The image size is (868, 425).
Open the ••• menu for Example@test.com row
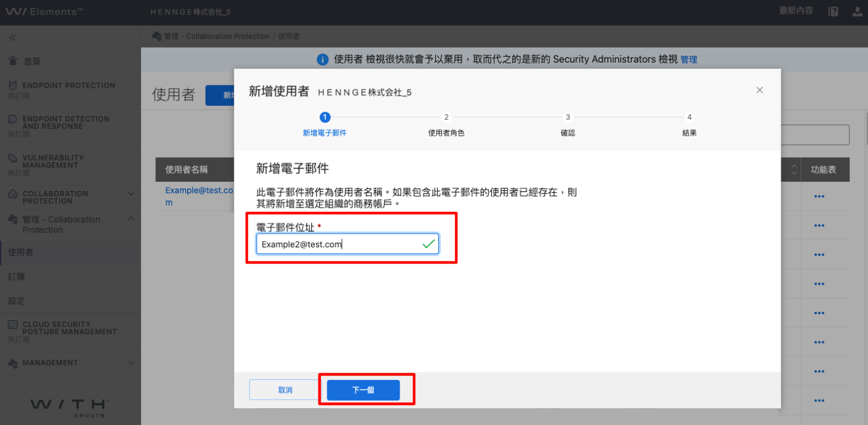pyautogui.click(x=819, y=196)
